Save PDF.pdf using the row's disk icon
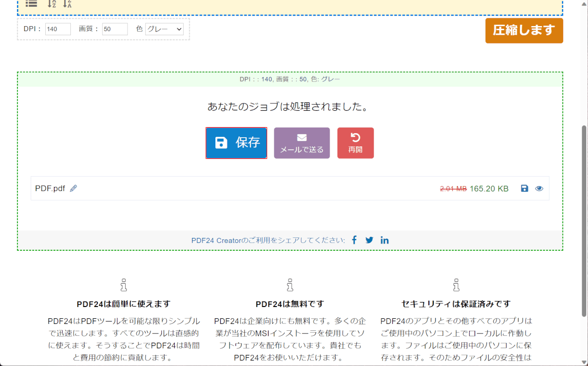This screenshot has width=588, height=366. (525, 188)
